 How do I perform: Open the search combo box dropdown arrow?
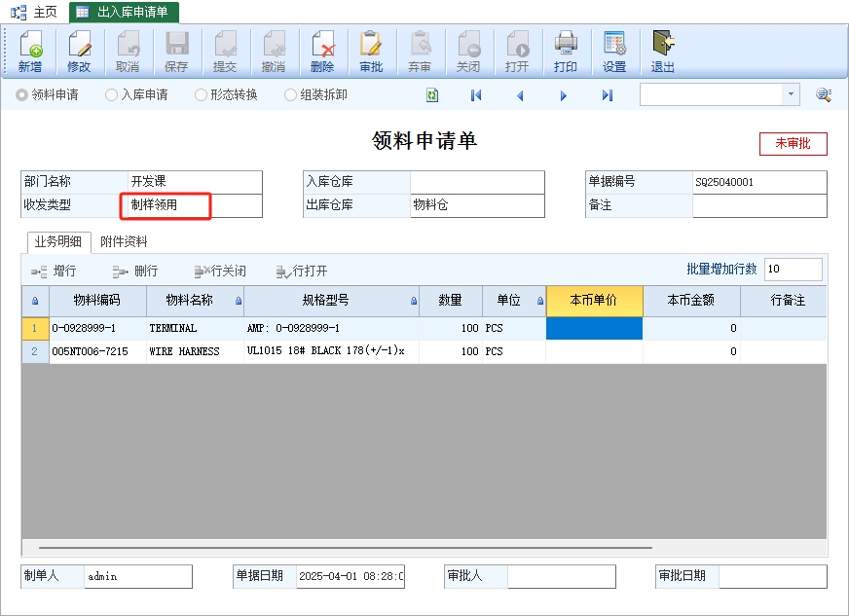click(791, 94)
